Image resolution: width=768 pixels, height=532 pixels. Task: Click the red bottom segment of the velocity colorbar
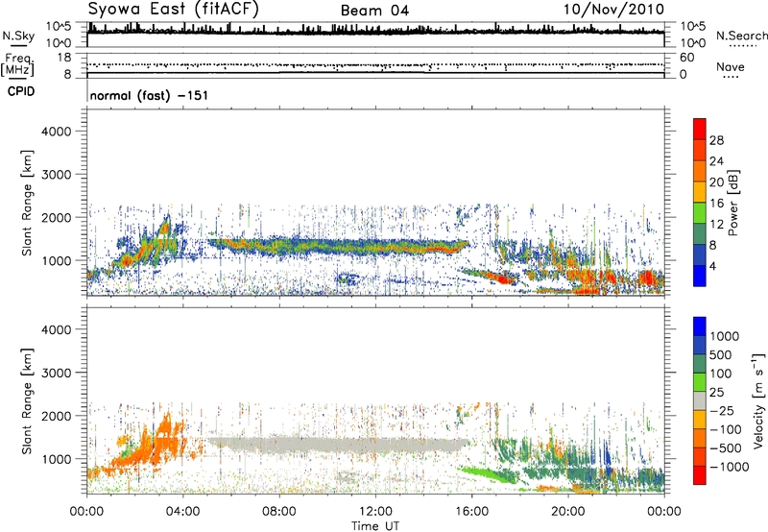[700, 475]
